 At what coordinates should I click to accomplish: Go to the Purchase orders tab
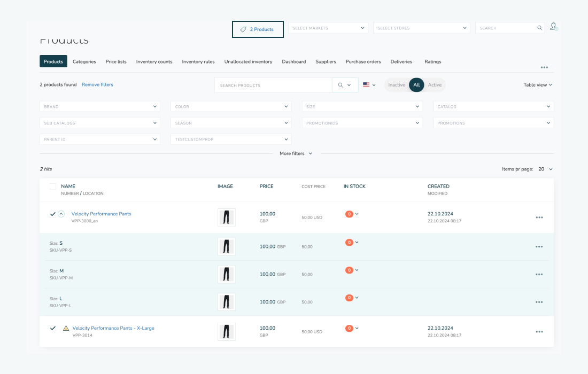pyautogui.click(x=363, y=61)
